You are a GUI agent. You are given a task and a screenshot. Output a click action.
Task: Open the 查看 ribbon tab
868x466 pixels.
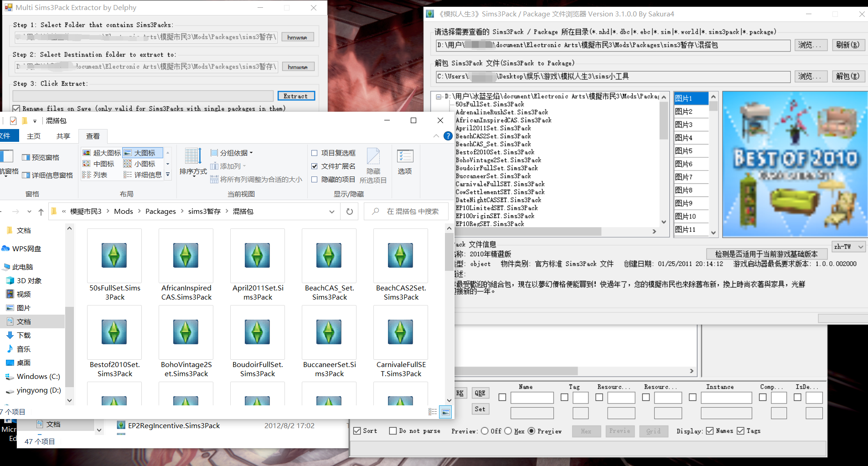(93, 136)
